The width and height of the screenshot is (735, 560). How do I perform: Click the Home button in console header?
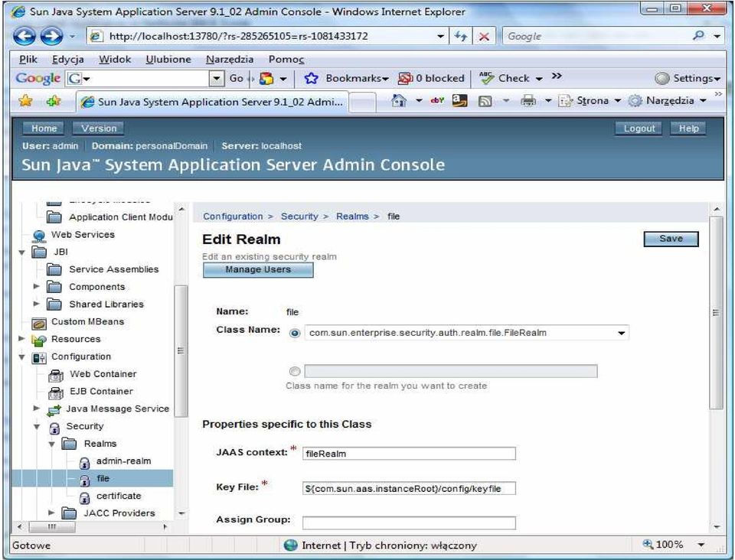(44, 129)
